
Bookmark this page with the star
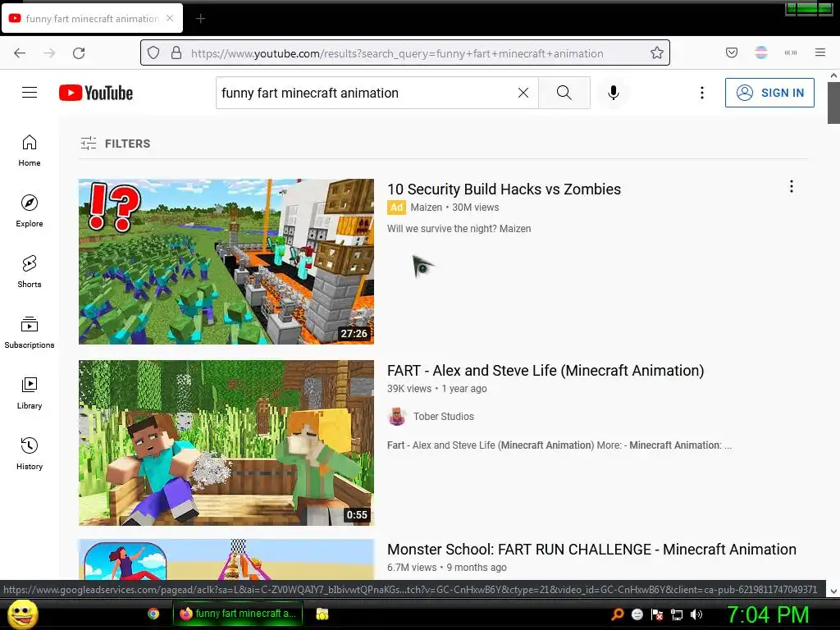(657, 53)
